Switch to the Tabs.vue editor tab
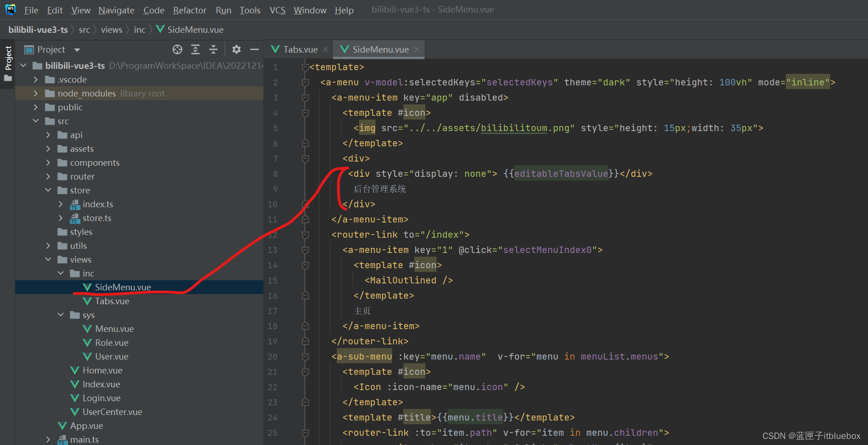This screenshot has height=445, width=868. coord(300,49)
